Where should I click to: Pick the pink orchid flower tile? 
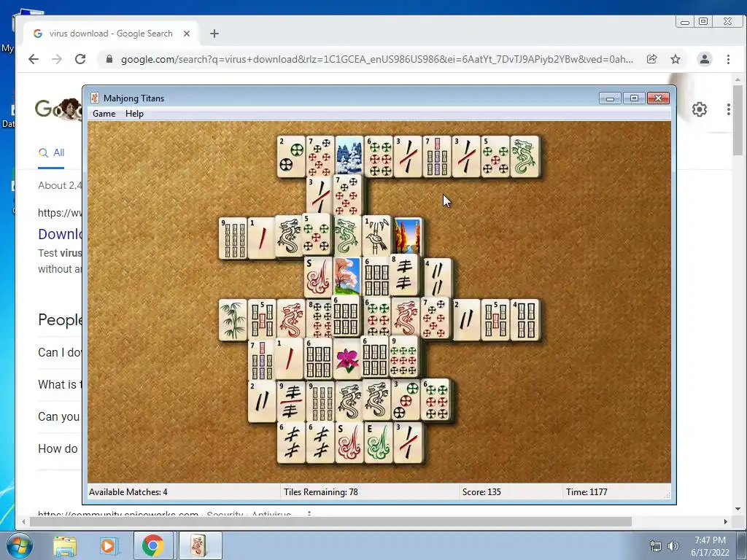(x=347, y=359)
